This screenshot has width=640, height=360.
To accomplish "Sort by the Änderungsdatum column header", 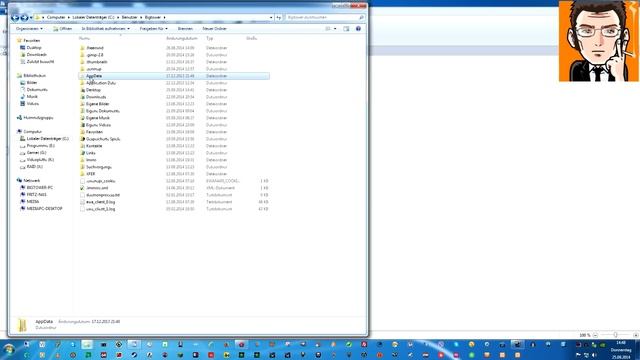I will (x=182, y=38).
